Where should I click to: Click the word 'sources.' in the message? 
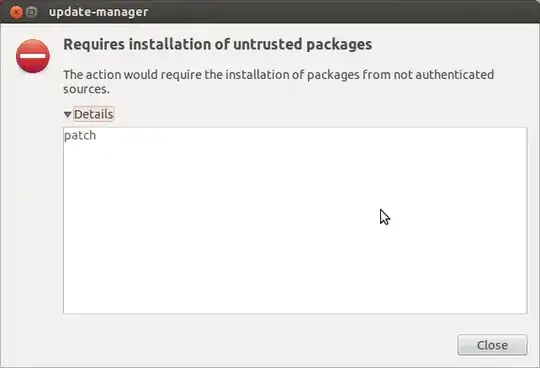[86, 90]
